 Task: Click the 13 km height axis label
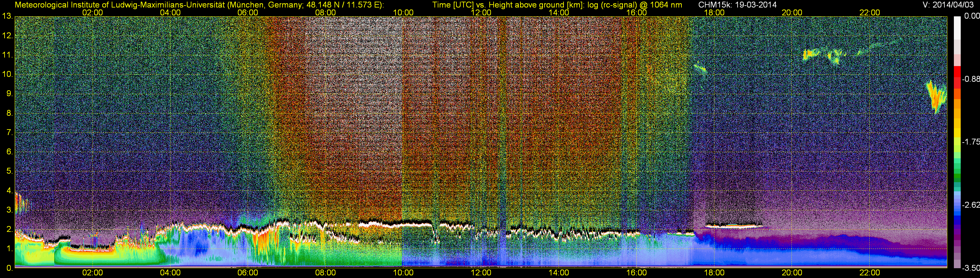(7, 16)
